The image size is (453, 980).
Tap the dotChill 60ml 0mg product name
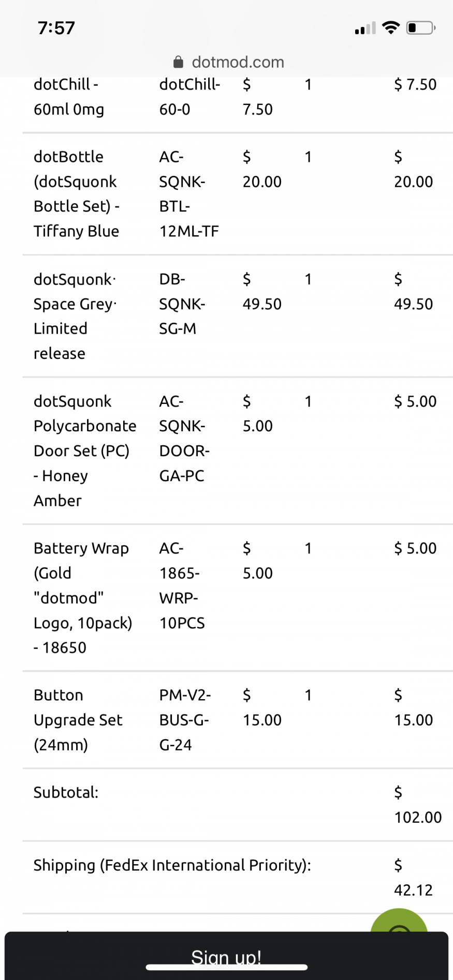pos(68,97)
